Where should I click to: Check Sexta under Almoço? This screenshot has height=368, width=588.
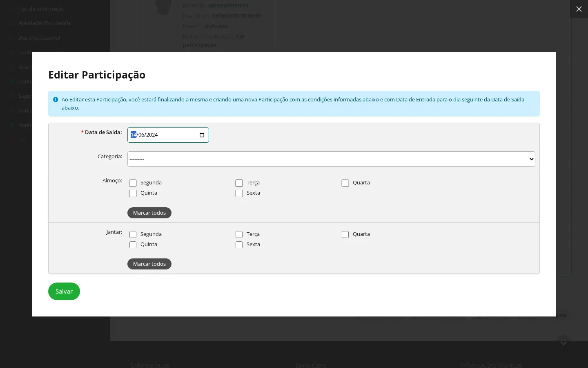[x=239, y=193]
